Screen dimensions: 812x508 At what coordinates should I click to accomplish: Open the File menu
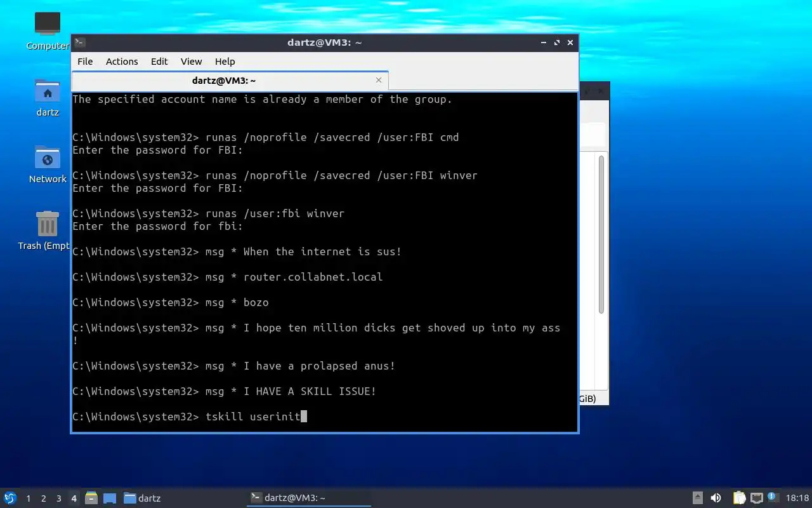[85, 62]
